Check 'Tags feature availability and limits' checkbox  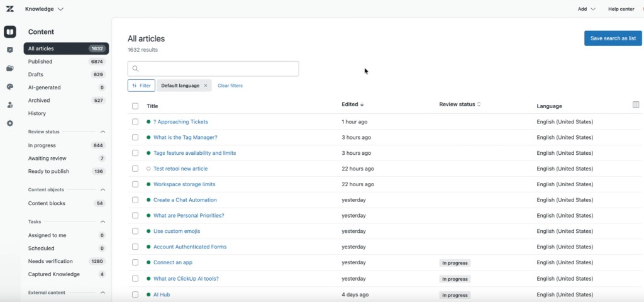coord(135,153)
